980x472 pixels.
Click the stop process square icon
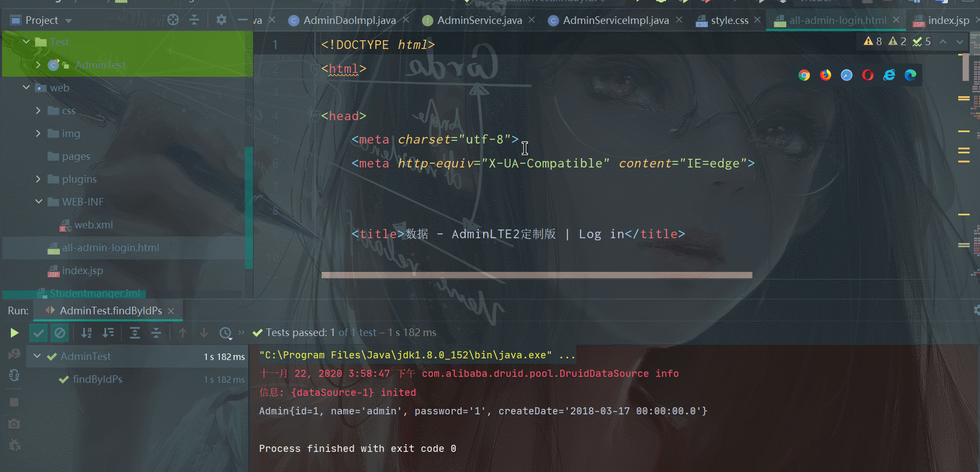pyautogui.click(x=15, y=402)
